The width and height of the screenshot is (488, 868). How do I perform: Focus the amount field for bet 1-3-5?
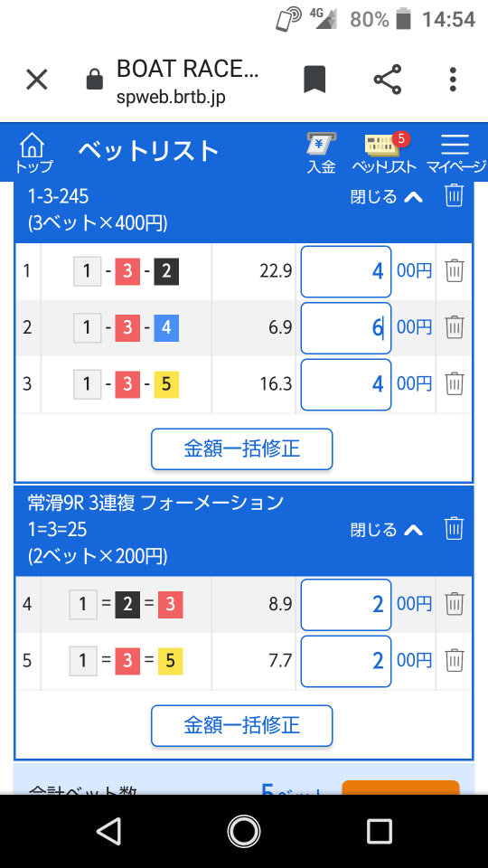346,384
